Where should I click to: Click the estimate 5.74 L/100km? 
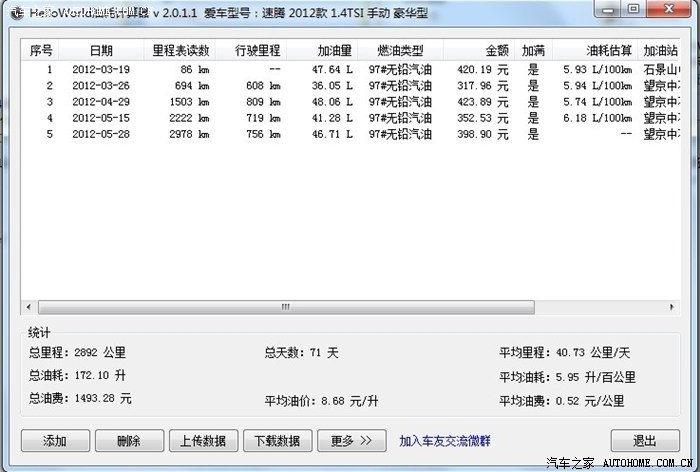597,102
